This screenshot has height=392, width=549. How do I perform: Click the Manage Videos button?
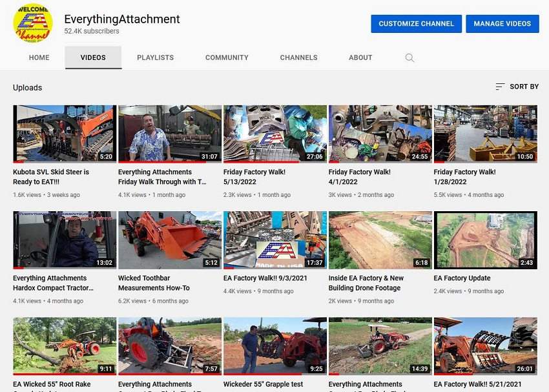[x=502, y=24]
